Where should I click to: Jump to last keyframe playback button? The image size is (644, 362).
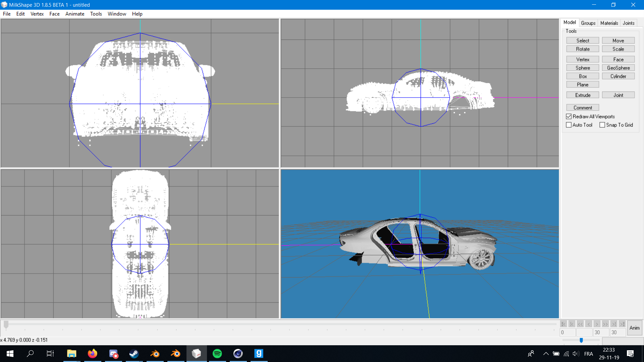pos(622,324)
